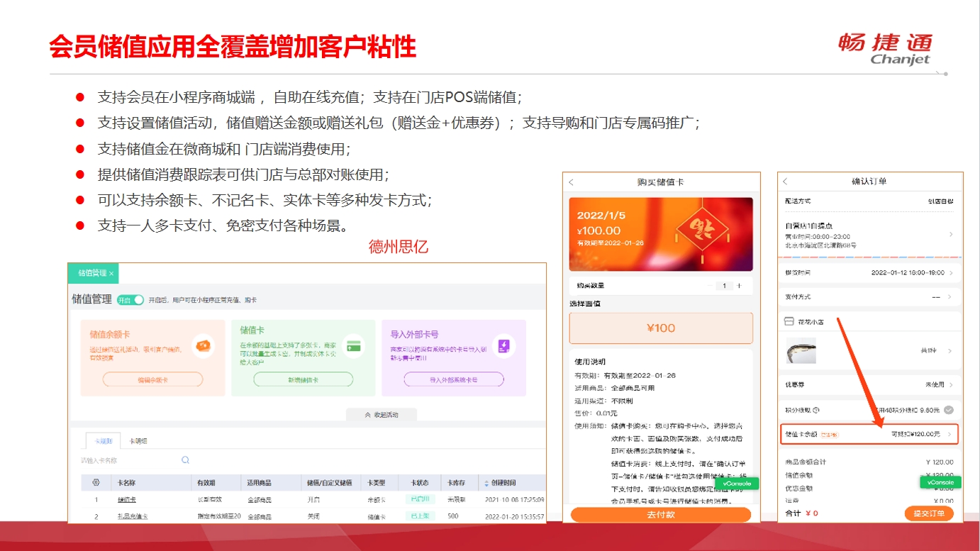Image resolution: width=980 pixels, height=551 pixels.
Task: Increase purchase quantity with plus
Action: pos(739,286)
